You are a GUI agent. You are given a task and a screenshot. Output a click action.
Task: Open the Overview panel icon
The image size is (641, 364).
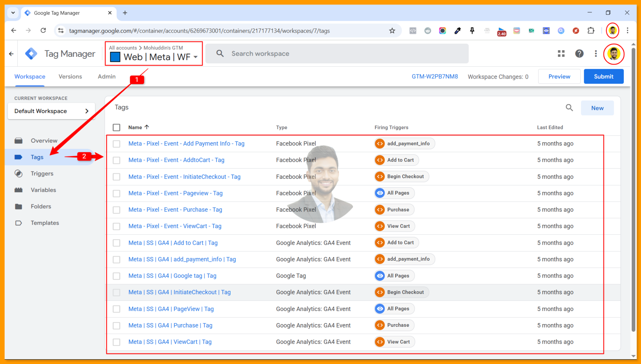coord(19,140)
